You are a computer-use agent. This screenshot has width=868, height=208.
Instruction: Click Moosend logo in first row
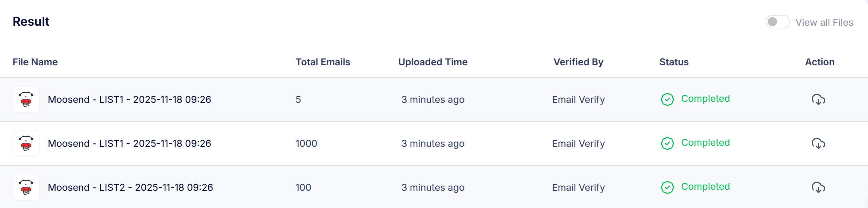click(x=26, y=99)
